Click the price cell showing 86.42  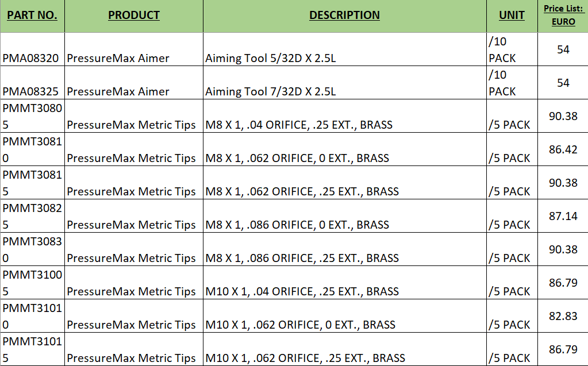pos(563,149)
